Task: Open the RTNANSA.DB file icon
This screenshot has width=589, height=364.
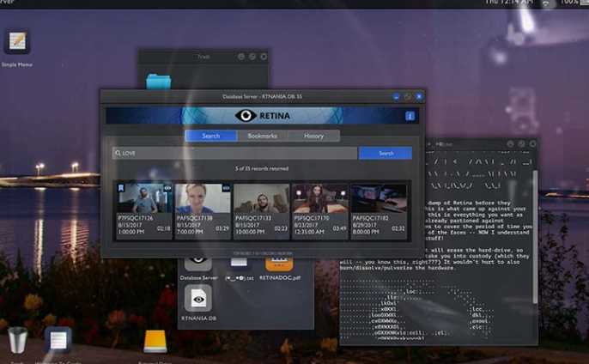Action: (198, 298)
